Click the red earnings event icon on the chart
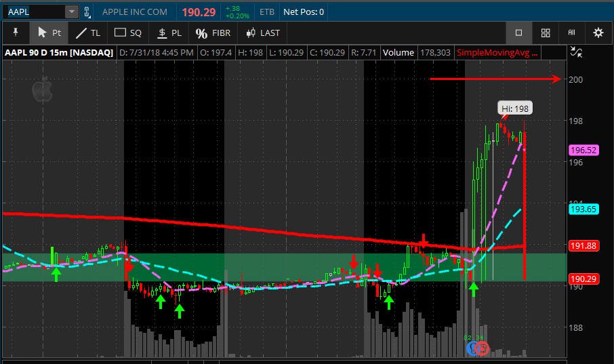614x364 pixels. tap(483, 348)
